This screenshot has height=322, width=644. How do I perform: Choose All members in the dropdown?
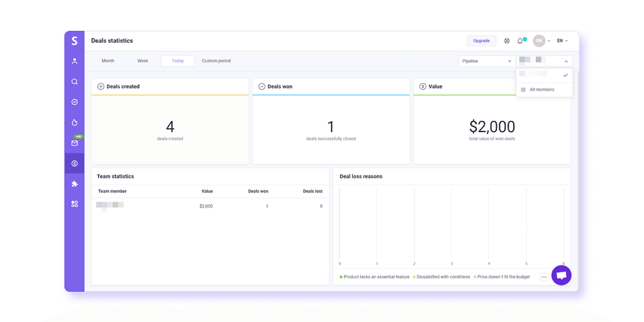544,89
